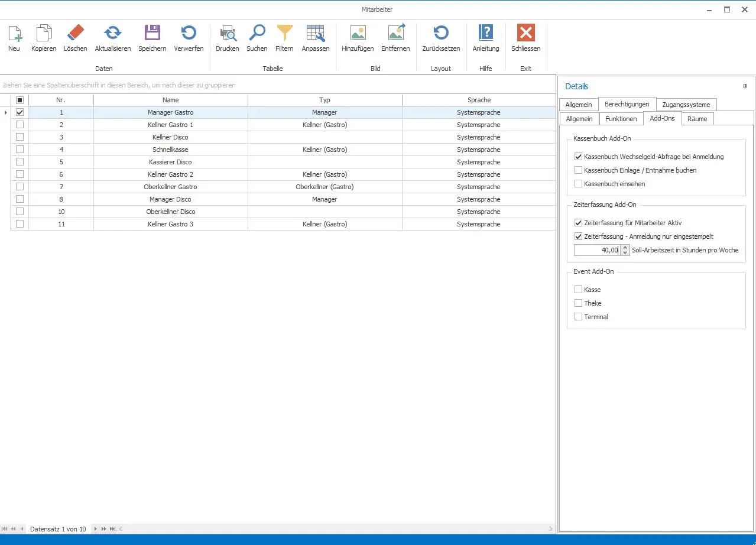756x545 pixels.
Task: Open the Anleitung help icon
Action: tap(486, 33)
